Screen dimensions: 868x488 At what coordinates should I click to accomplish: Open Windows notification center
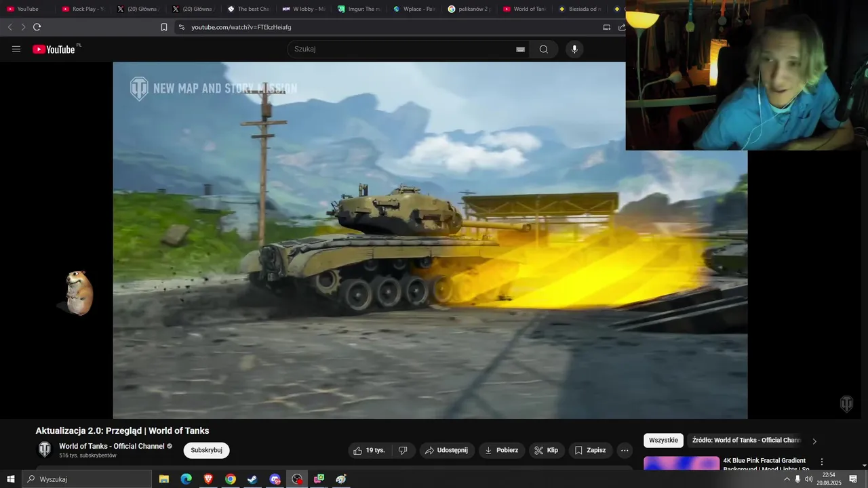[x=853, y=479]
